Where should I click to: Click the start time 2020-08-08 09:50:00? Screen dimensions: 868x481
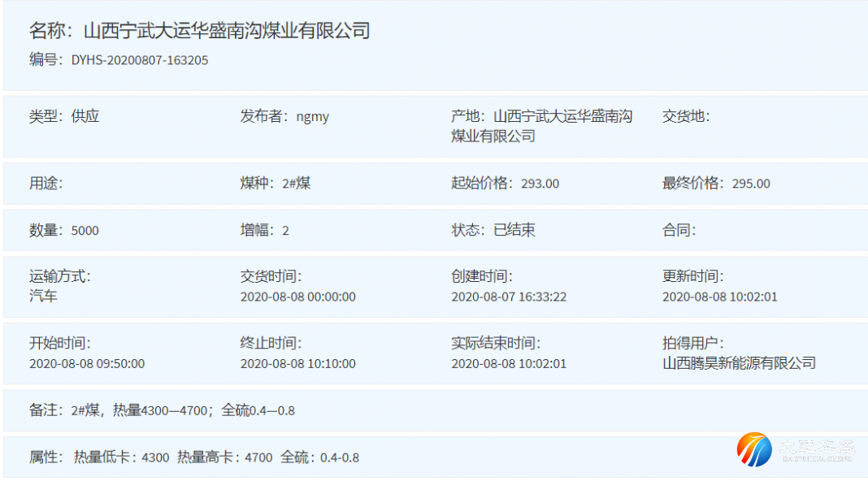click(x=87, y=364)
